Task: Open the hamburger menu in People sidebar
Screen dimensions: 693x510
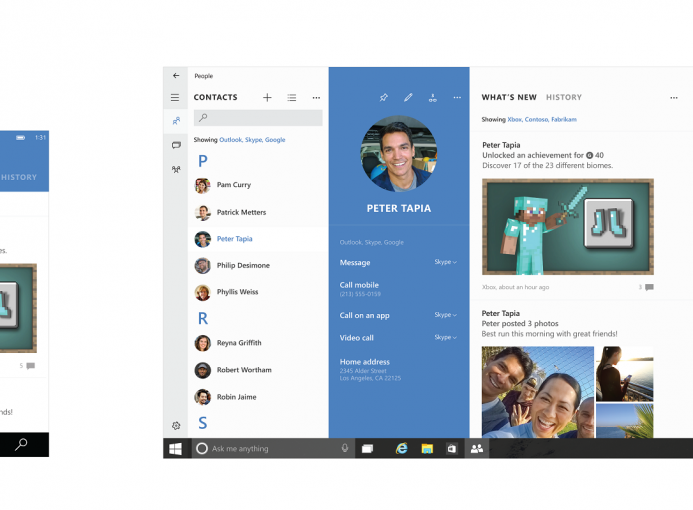Action: click(x=175, y=98)
